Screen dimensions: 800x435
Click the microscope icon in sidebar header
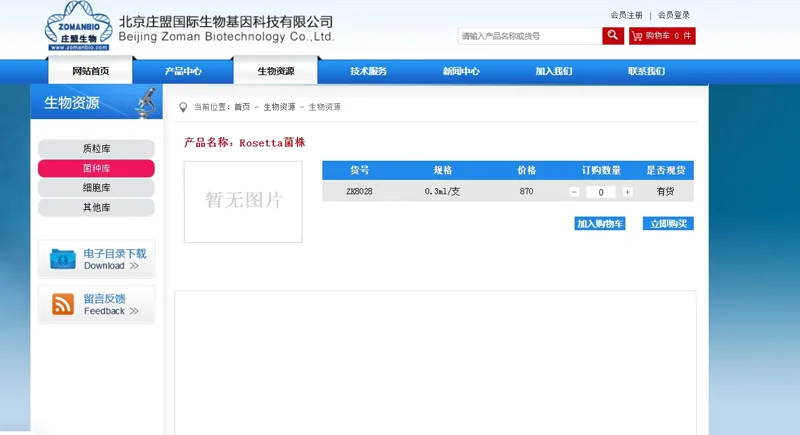pos(146,103)
